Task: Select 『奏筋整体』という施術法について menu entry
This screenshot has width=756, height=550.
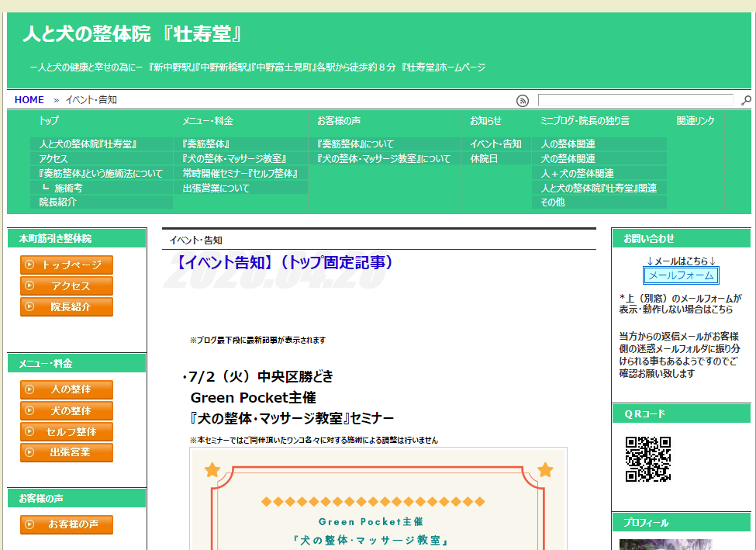Action: click(x=102, y=173)
